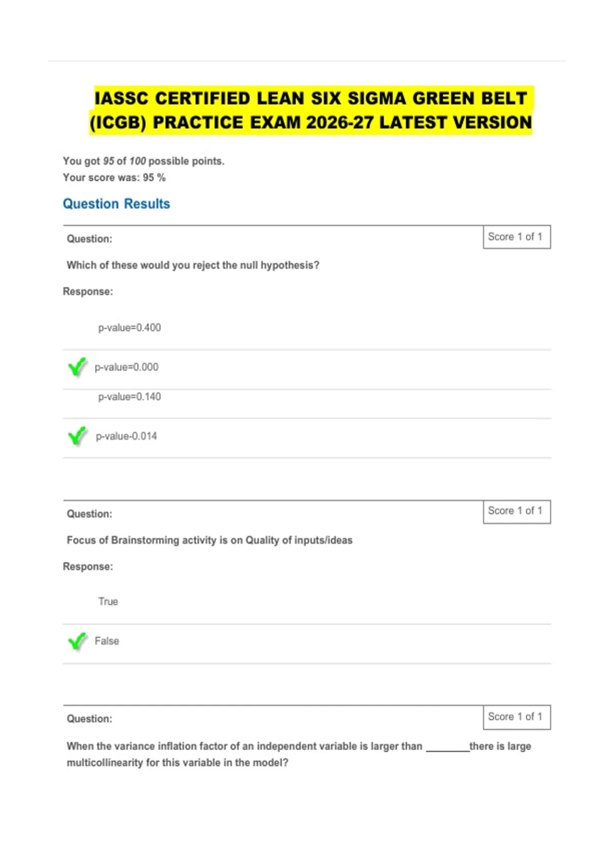
Task: Click the Brainstorming activity question text
Action: 209,540
